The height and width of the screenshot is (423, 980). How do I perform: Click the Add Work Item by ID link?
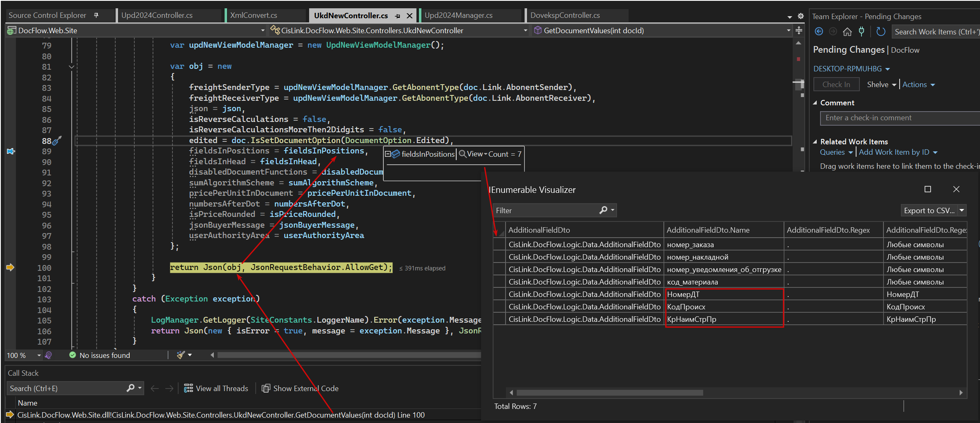click(894, 152)
